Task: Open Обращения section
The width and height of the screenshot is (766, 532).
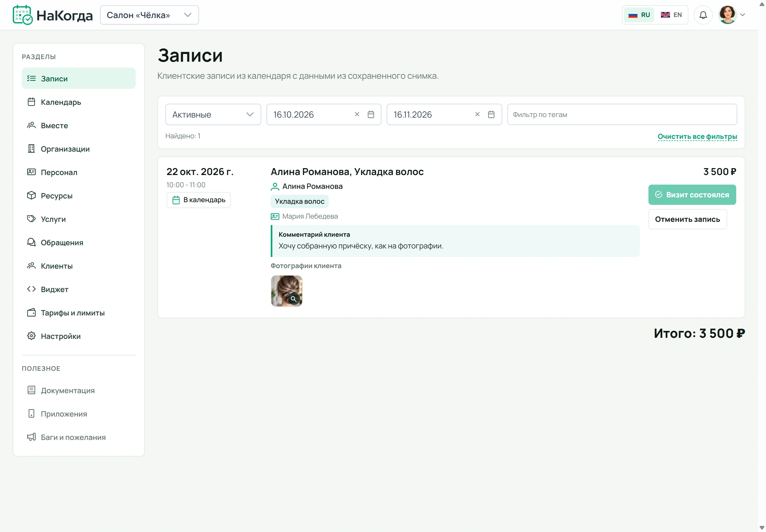Action: [79, 242]
